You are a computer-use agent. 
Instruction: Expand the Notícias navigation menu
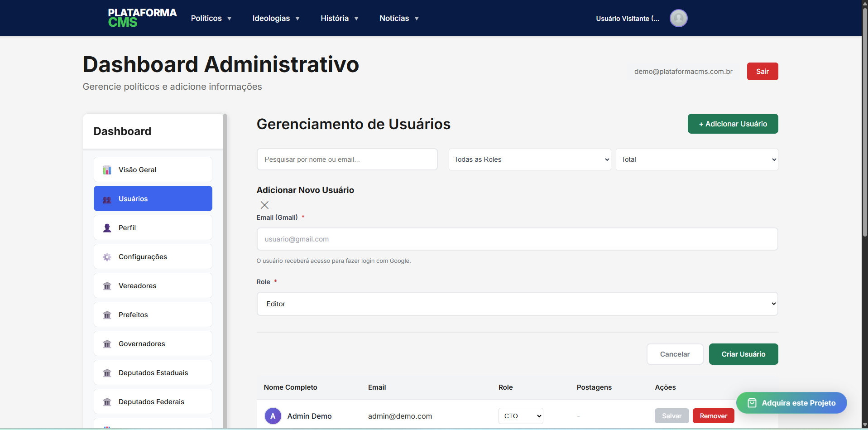click(x=399, y=18)
